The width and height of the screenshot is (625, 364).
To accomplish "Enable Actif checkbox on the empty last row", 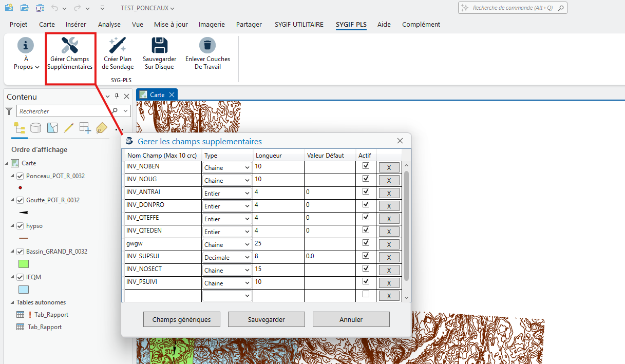I will (366, 294).
